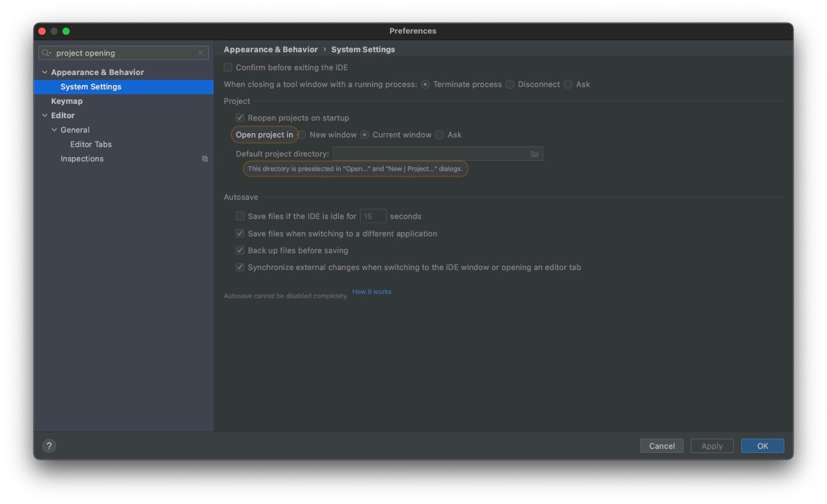
Task: Collapse the Editor tree node
Action: click(45, 116)
